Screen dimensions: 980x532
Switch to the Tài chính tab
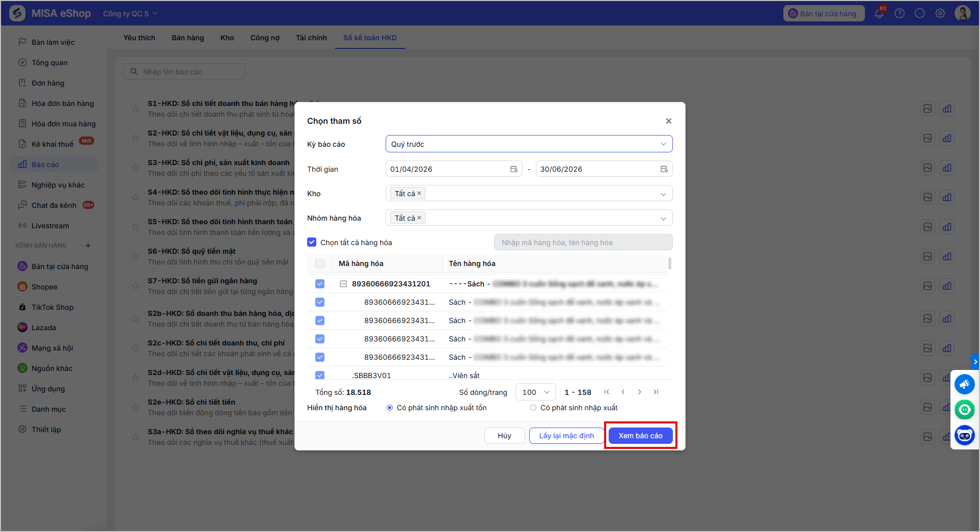point(311,38)
